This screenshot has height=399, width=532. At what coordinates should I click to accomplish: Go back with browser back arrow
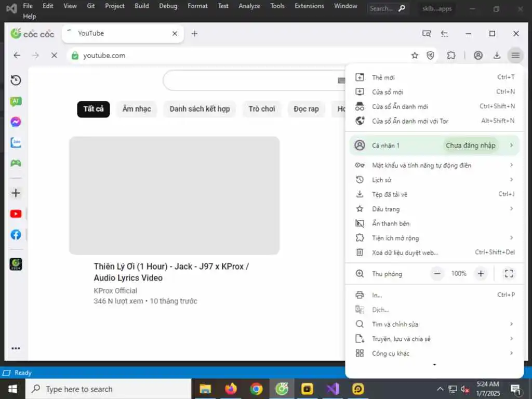pyautogui.click(x=17, y=55)
